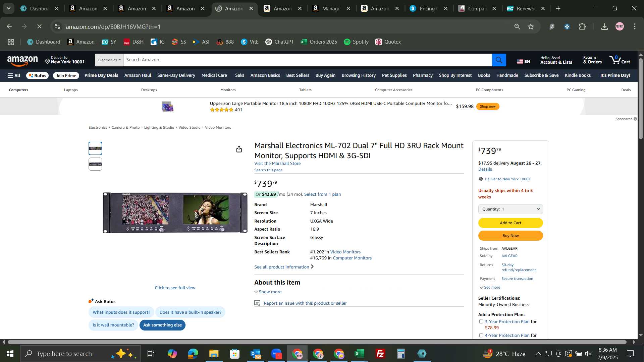Click the site information icon in address bar
The width and height of the screenshot is (644, 362).
pos(57,26)
